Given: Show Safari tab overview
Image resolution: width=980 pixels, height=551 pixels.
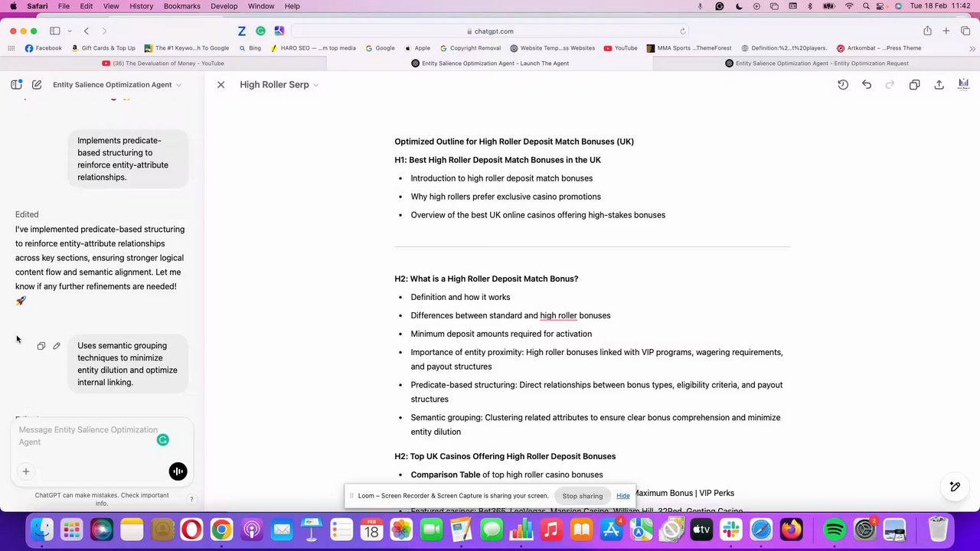Looking at the screenshot, I should (965, 31).
